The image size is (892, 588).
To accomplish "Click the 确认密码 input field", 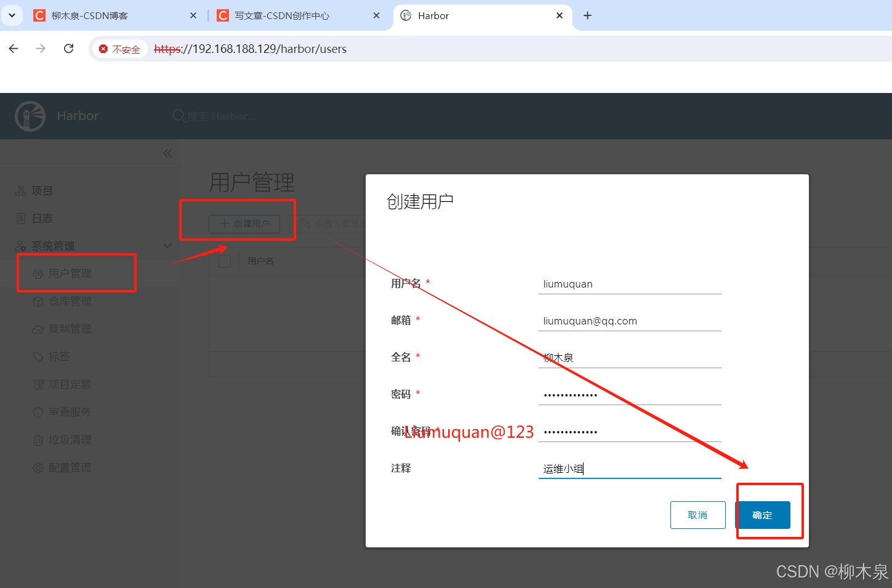I will click(x=630, y=432).
